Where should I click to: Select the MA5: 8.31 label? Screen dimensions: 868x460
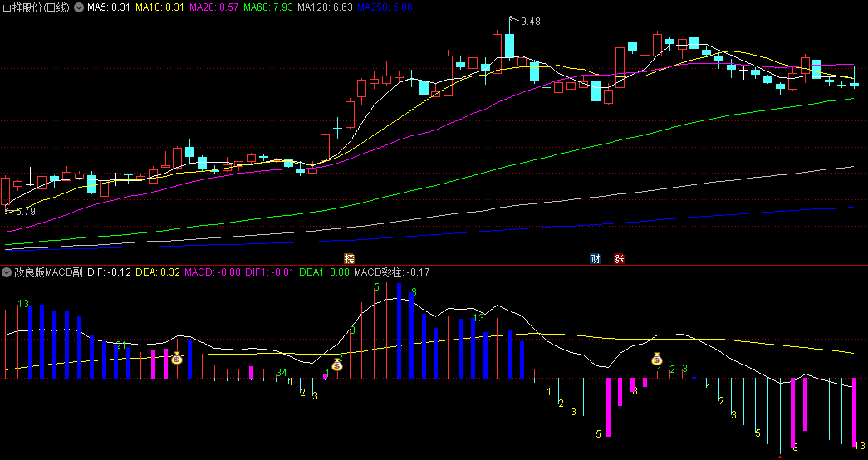click(x=109, y=7)
